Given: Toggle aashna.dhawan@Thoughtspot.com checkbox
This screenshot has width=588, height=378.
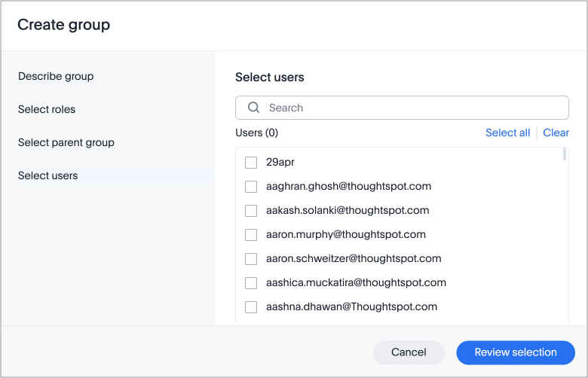Looking at the screenshot, I should 251,307.
